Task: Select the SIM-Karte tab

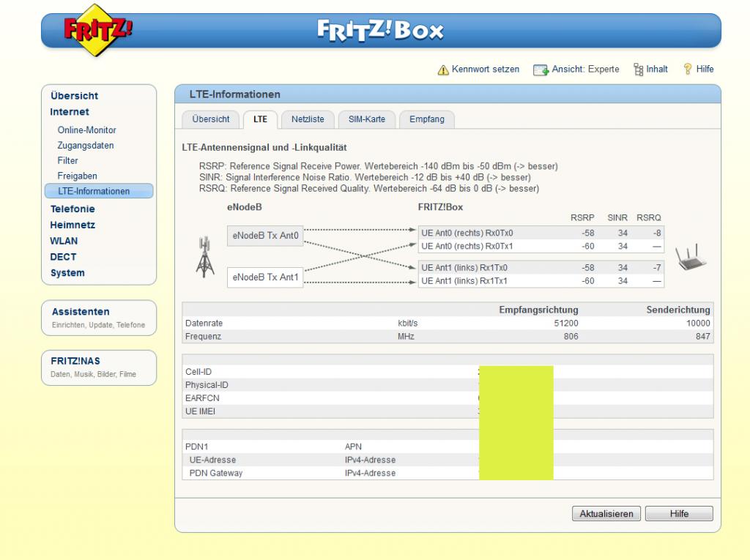Action: [x=368, y=119]
